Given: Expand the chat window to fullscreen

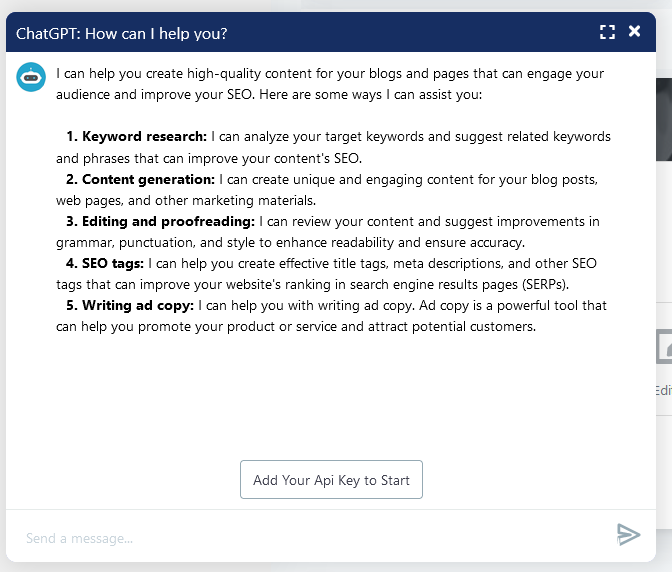Looking at the screenshot, I should tap(607, 32).
